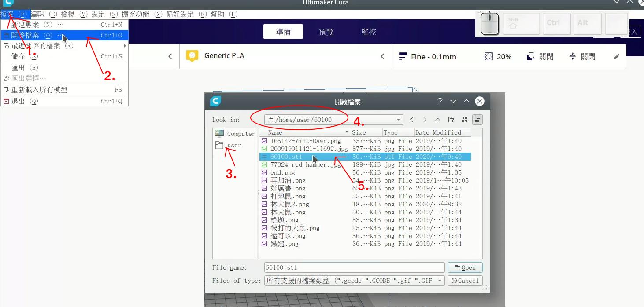
Task: Open the 擴充功能 (X) menu
Action: point(142,14)
